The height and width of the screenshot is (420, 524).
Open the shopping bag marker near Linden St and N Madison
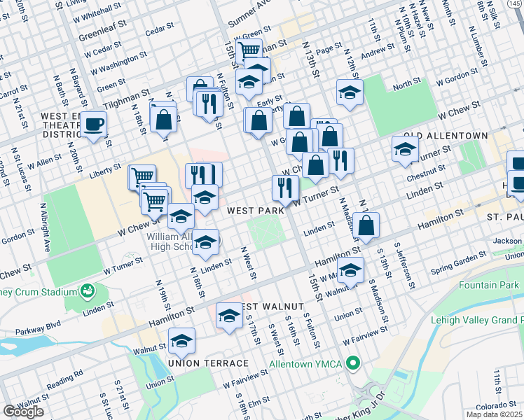366,225
